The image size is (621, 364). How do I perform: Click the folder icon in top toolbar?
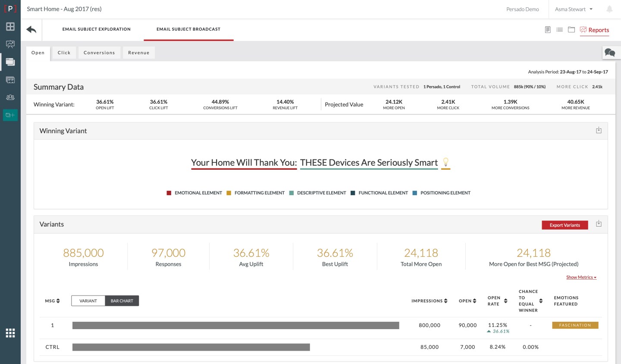point(571,30)
